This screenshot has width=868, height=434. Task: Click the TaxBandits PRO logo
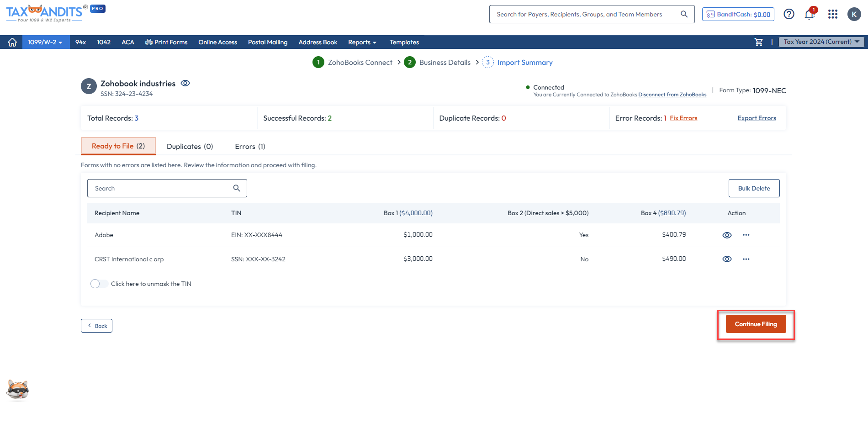55,13
